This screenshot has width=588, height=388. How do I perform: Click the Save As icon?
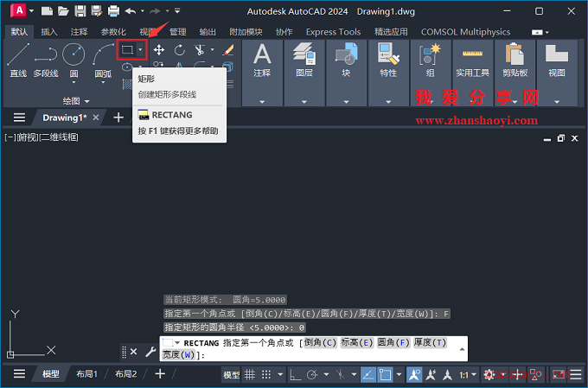coord(96,11)
